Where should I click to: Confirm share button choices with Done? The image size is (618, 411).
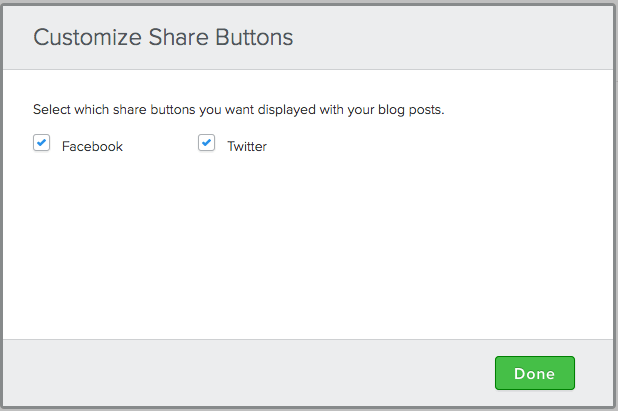click(x=535, y=373)
